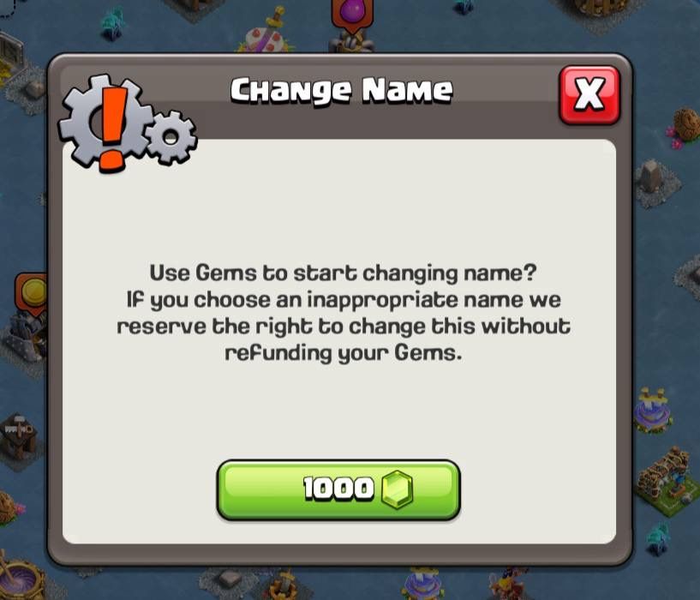700x600 pixels.
Task: Click the Change Name title text
Action: (x=342, y=91)
